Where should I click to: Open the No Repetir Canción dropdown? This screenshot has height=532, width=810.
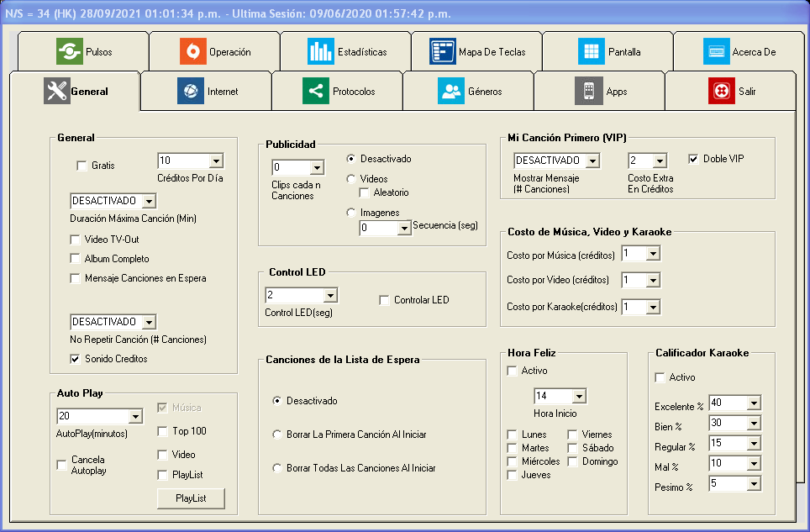point(149,322)
